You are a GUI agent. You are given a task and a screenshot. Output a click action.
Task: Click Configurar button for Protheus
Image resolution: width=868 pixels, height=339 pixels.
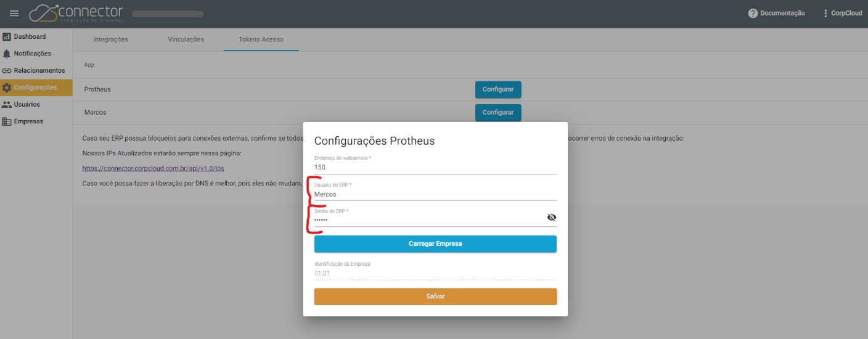coord(498,89)
